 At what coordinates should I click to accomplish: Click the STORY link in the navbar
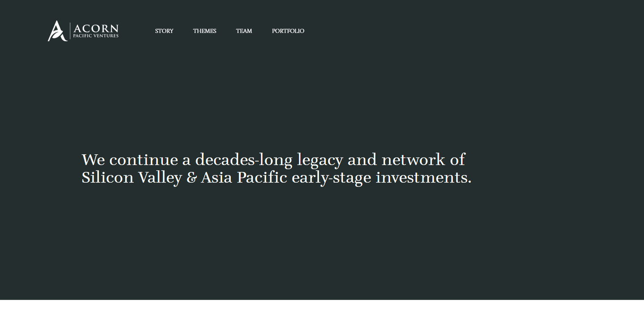pos(164,31)
